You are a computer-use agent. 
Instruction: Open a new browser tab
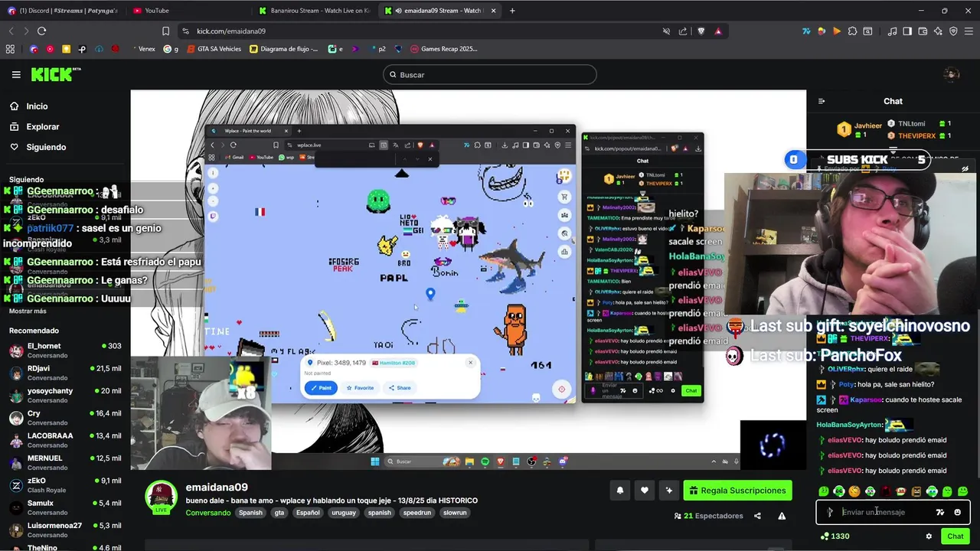pyautogui.click(x=512, y=11)
